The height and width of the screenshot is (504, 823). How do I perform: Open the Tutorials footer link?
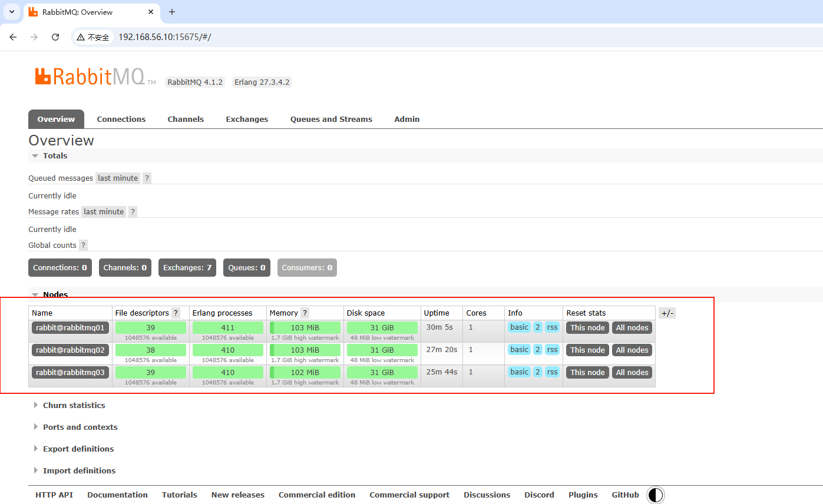click(x=180, y=495)
